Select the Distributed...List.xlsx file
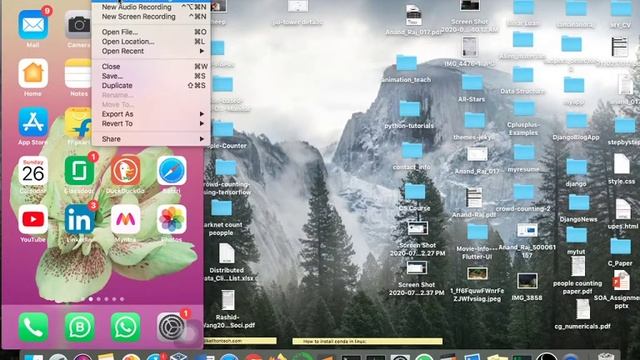Viewport: 640px width, 360px height. pyautogui.click(x=227, y=254)
